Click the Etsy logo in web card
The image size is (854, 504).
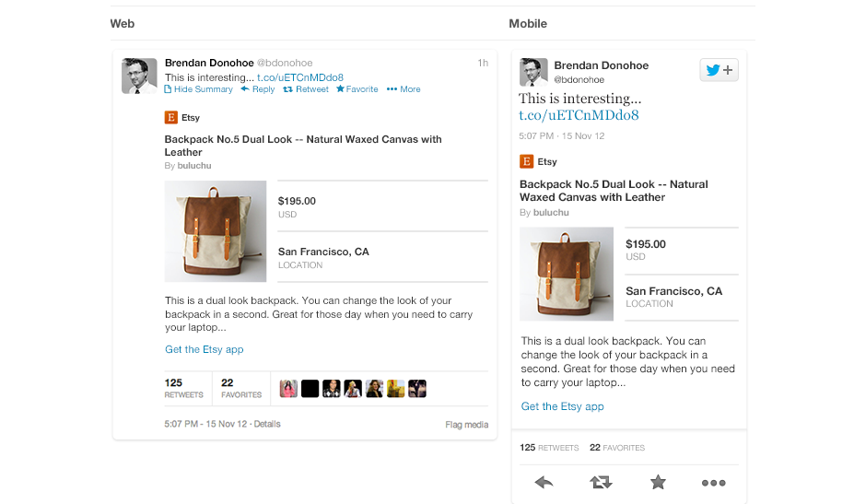pos(171,117)
